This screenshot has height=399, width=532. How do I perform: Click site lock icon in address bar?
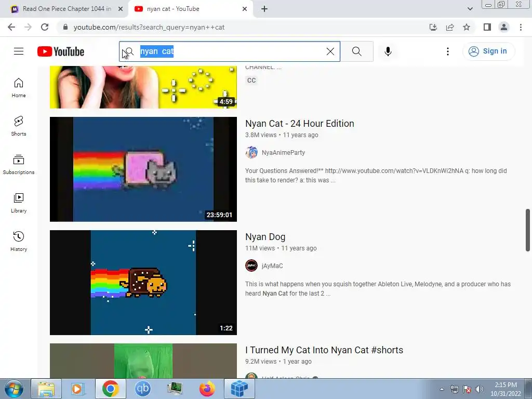click(65, 27)
